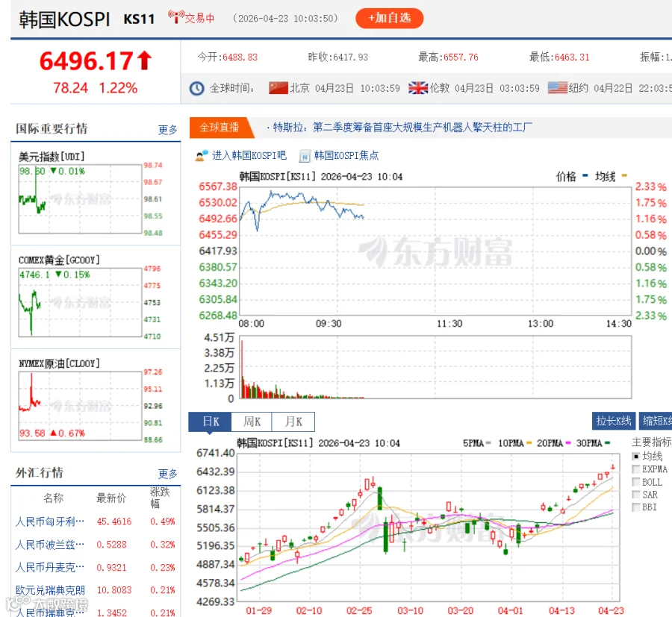Open the Tesla news headline link
Image resolution: width=672 pixels, height=617 pixels.
[x=402, y=128]
